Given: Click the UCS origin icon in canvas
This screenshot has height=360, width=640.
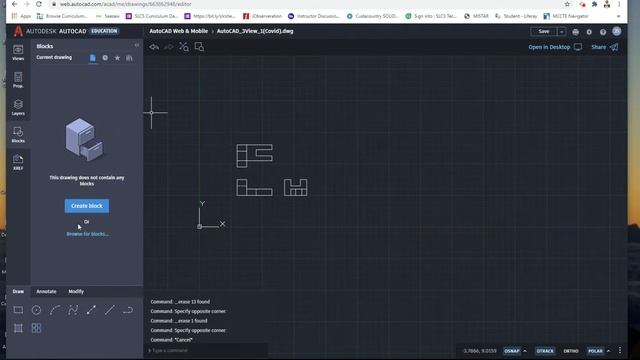Looking at the screenshot, I should coord(200,226).
